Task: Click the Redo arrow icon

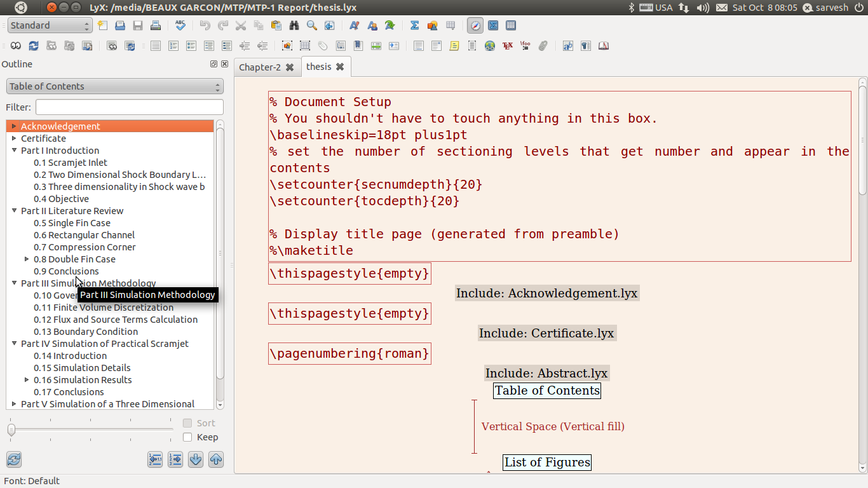Action: pyautogui.click(x=222, y=25)
